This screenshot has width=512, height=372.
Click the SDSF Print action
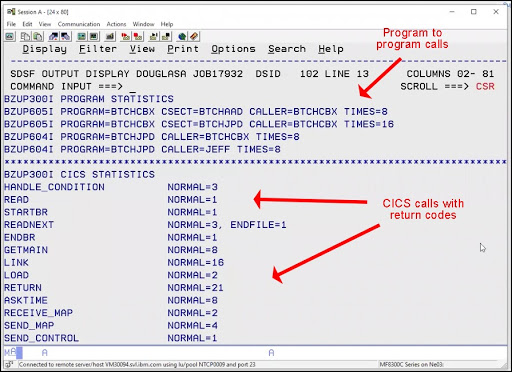coord(183,49)
